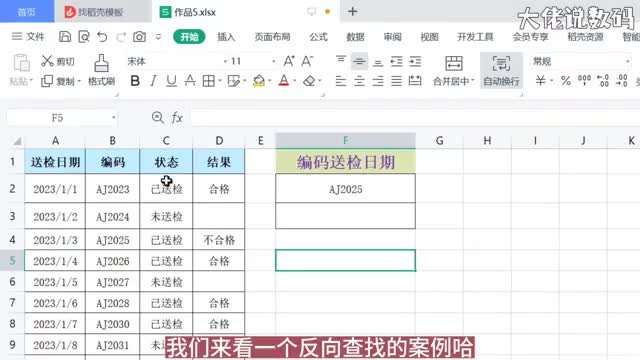The width and height of the screenshot is (640, 360).
Task: Click the zoom magnifier icon by fx
Action: [158, 118]
